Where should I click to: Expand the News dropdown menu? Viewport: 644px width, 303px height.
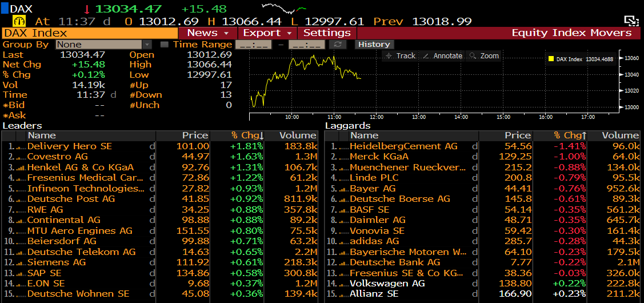point(208,33)
